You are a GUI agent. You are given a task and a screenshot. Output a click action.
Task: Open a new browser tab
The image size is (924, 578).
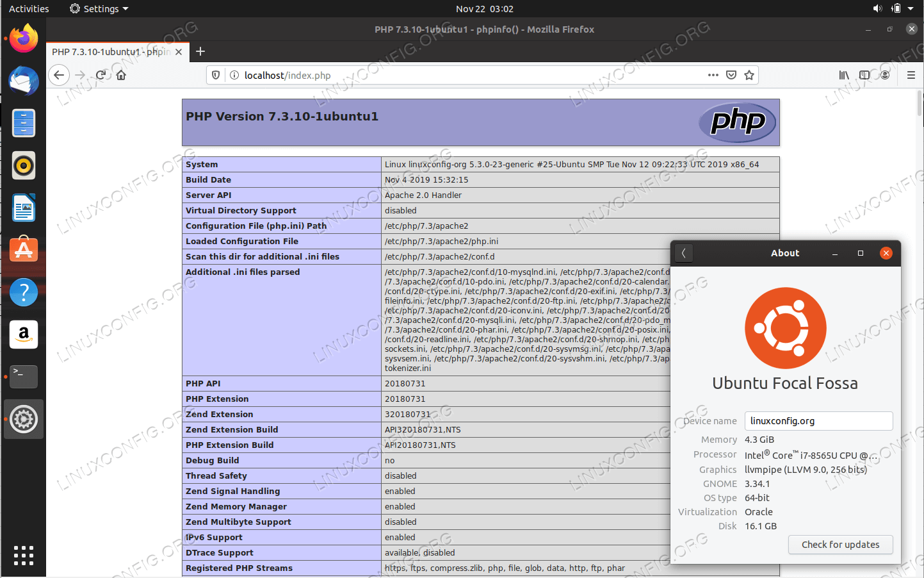click(x=200, y=52)
